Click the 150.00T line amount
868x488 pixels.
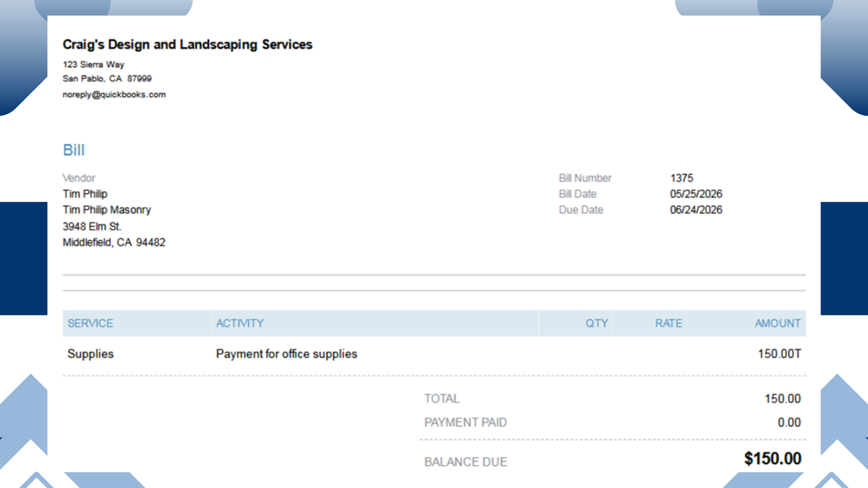779,354
